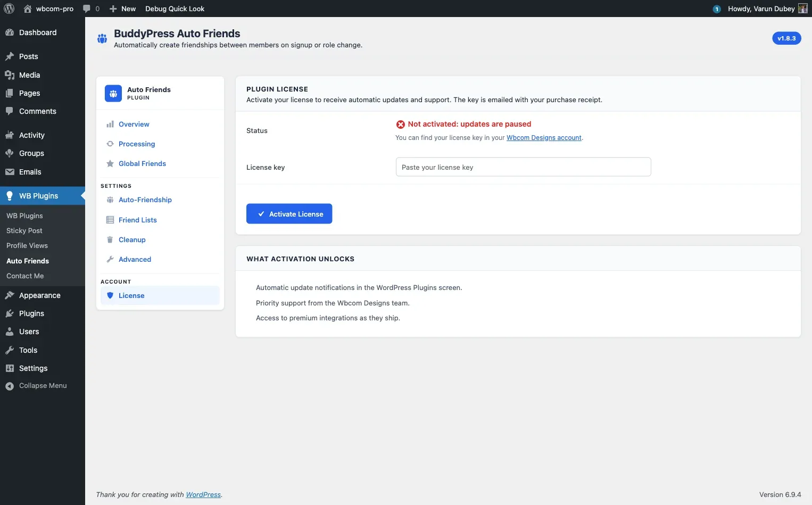Collapse the admin menu via Collapse Menu
812x505 pixels.
coord(43,386)
